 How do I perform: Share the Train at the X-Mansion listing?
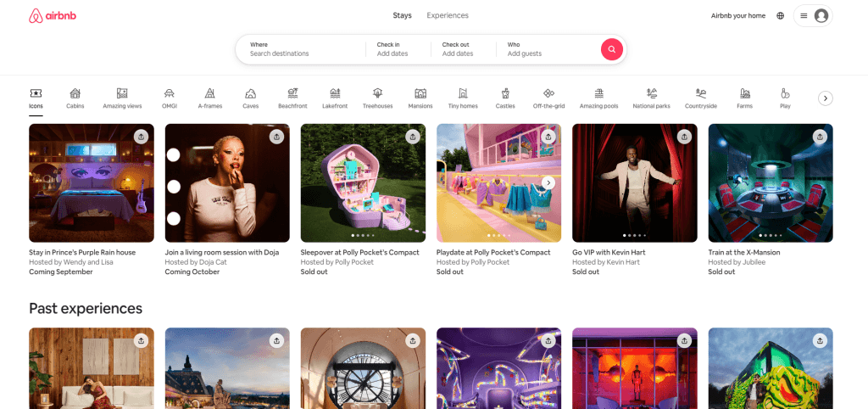coord(820,137)
